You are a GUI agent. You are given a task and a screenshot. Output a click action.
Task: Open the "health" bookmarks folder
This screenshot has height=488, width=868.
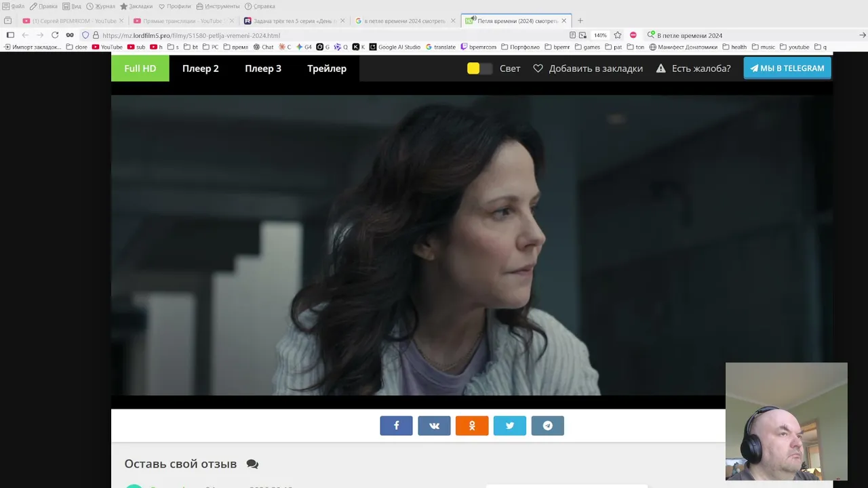point(735,47)
